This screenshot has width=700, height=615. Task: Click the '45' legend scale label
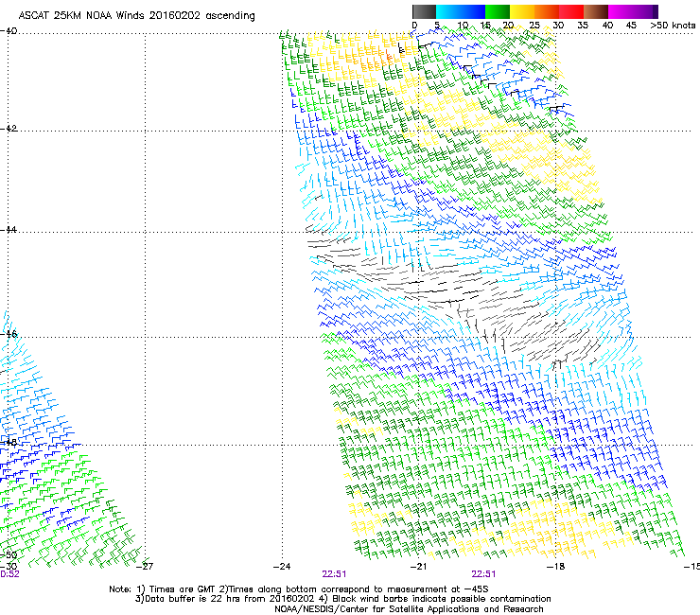coord(631,26)
